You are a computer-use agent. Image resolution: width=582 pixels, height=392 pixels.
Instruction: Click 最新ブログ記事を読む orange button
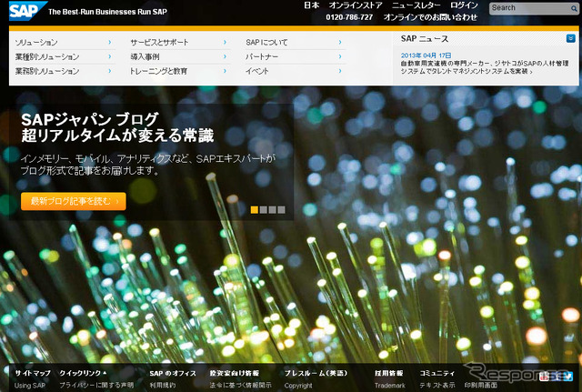point(74,201)
